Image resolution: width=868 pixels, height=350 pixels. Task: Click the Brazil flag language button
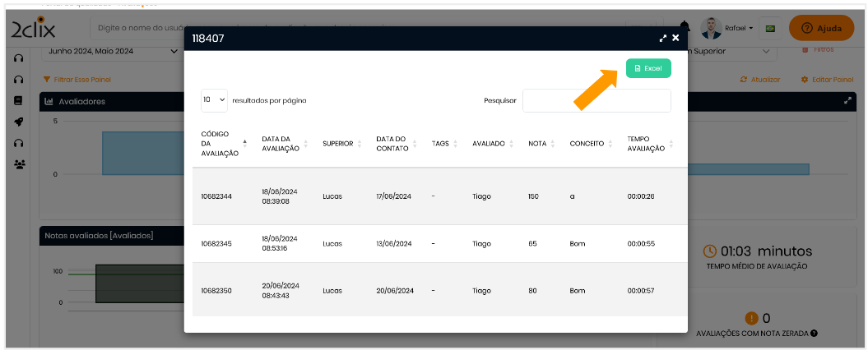coord(770,28)
